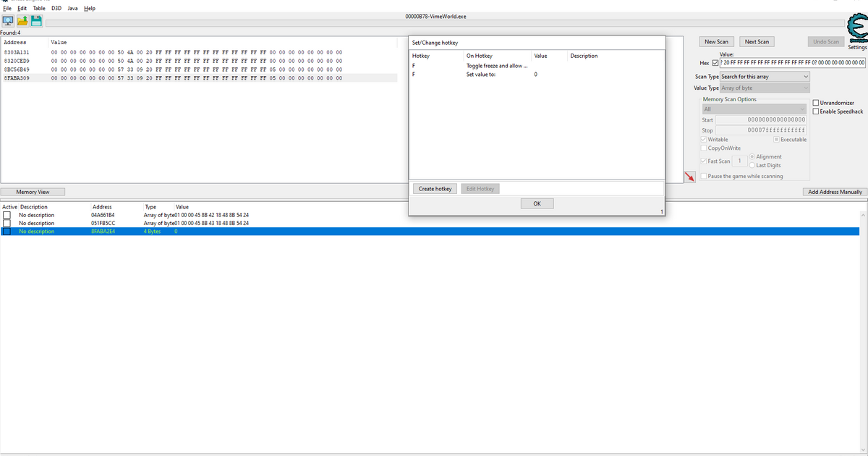
Task: Select the Alignment radio button
Action: tap(752, 156)
